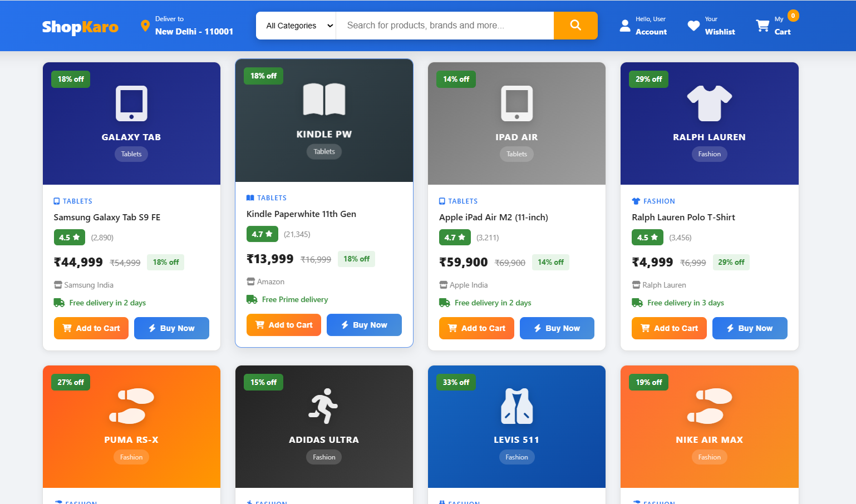This screenshot has width=856, height=504.
Task: Click the Tablets tag on iPad Air image
Action: coord(516,154)
